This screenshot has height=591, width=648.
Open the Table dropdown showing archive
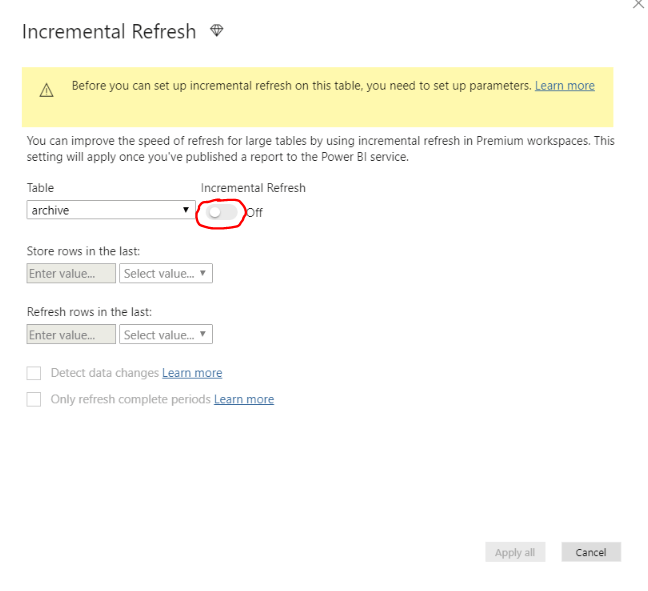pyautogui.click(x=110, y=210)
